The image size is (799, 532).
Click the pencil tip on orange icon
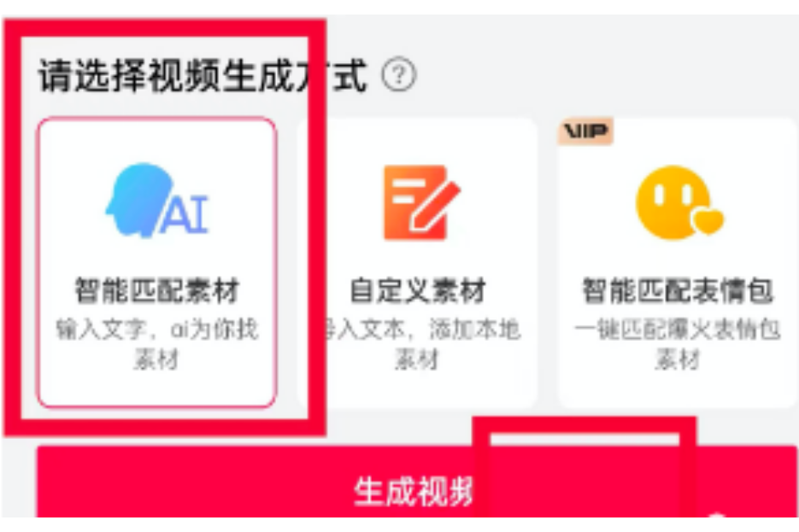pos(419,223)
